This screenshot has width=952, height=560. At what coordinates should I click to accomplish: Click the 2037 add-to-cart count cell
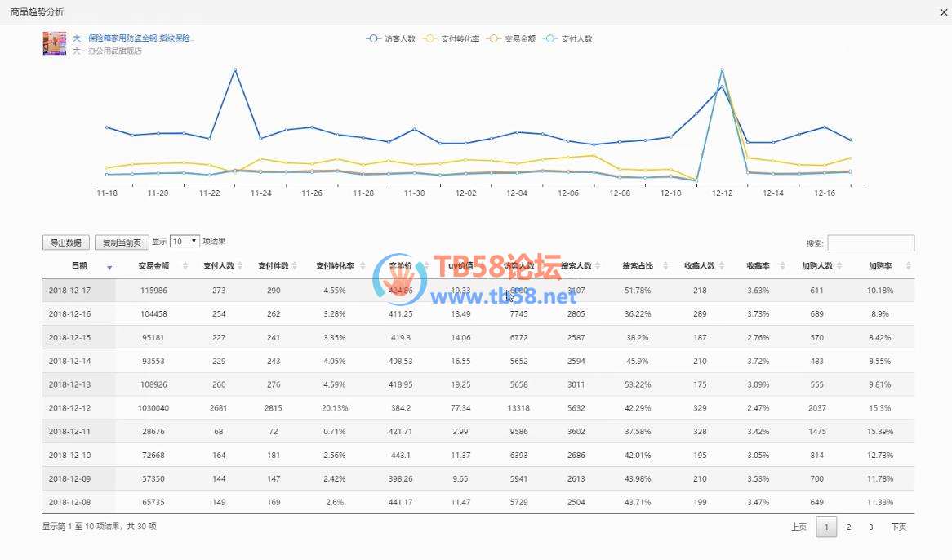(816, 408)
